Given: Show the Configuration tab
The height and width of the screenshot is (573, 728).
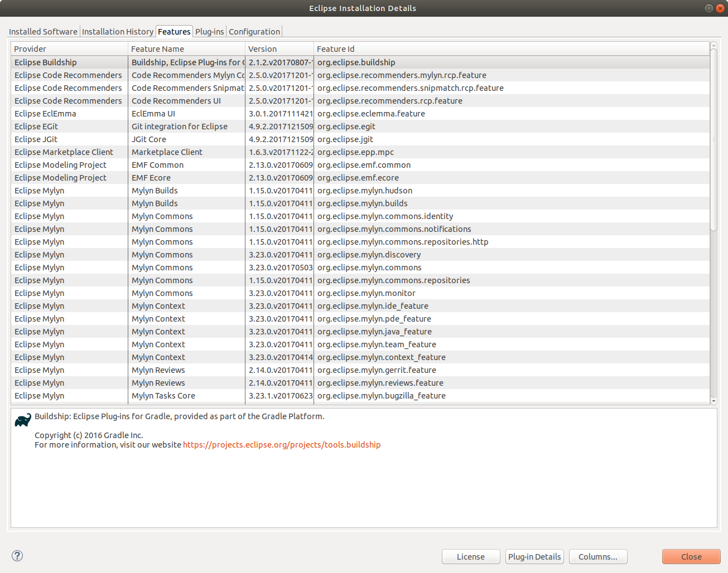Looking at the screenshot, I should coord(254,32).
